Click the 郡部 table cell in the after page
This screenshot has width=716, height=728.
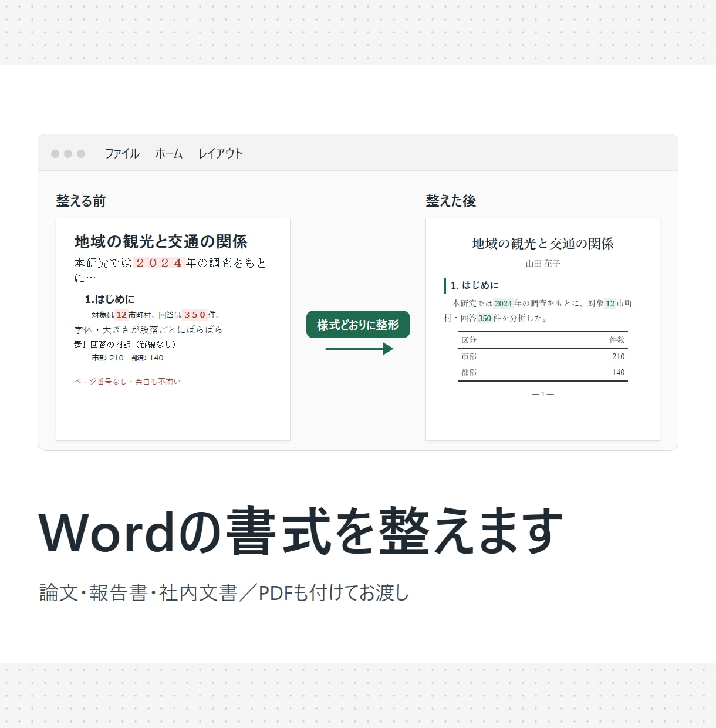tap(469, 372)
